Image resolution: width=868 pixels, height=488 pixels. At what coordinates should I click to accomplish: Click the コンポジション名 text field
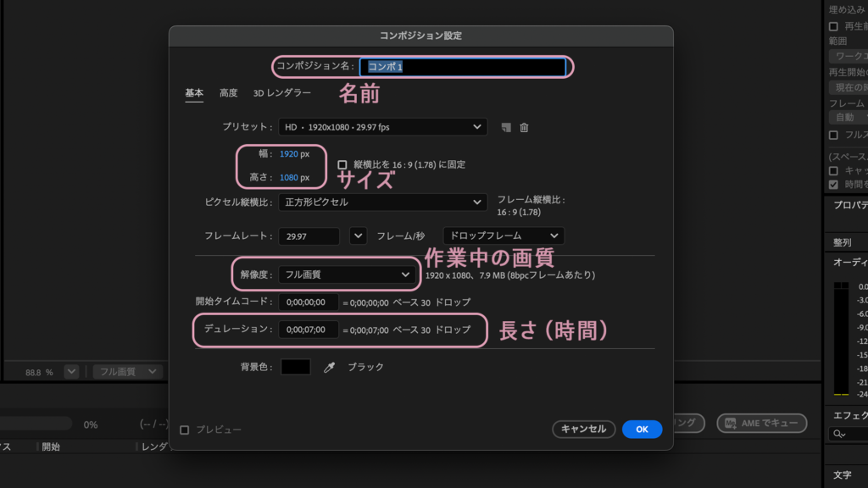coord(463,67)
